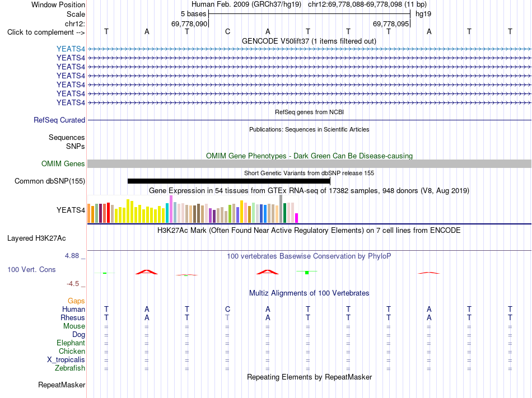Click the GTEx Gene Expression 54 tissues title
532x398 pixels.
pyautogui.click(x=309, y=190)
